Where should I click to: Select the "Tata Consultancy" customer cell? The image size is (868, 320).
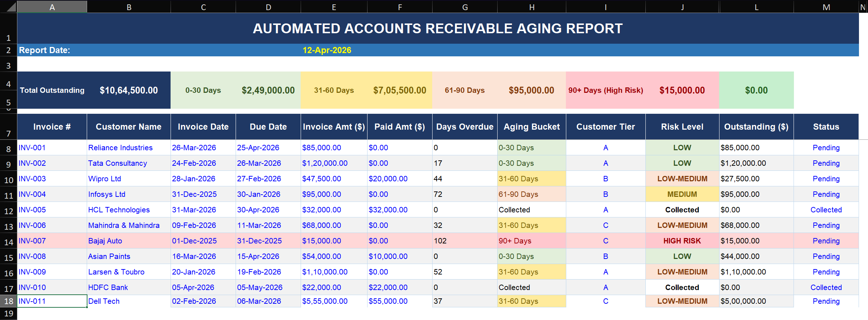point(129,163)
